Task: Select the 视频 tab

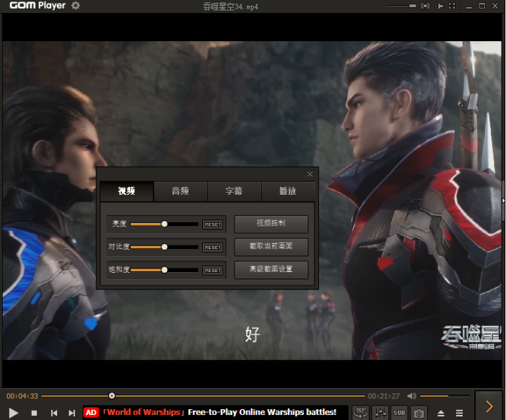Action: pyautogui.click(x=126, y=191)
